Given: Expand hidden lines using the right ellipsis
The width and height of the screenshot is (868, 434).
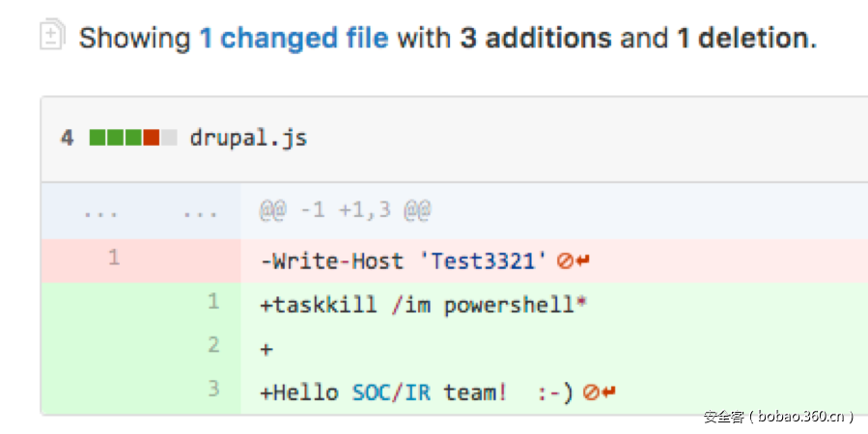Looking at the screenshot, I should point(200,212).
